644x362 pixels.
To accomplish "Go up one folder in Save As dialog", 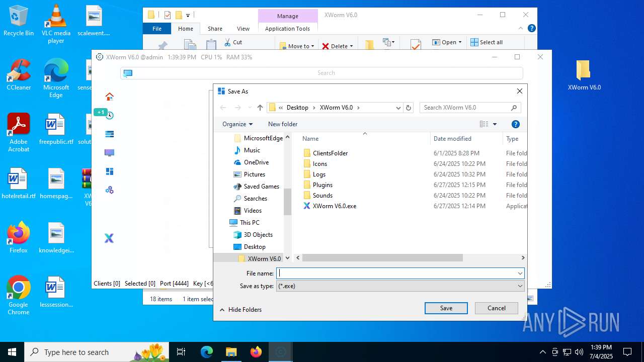I will [260, 108].
